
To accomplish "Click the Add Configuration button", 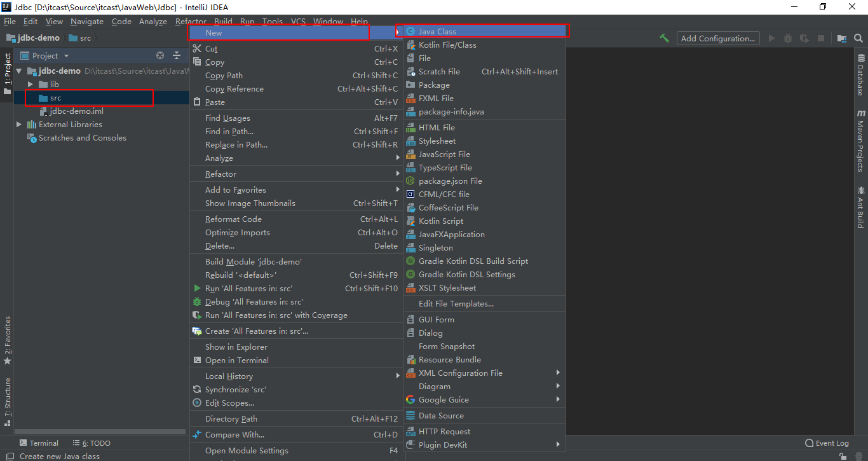I will (718, 38).
